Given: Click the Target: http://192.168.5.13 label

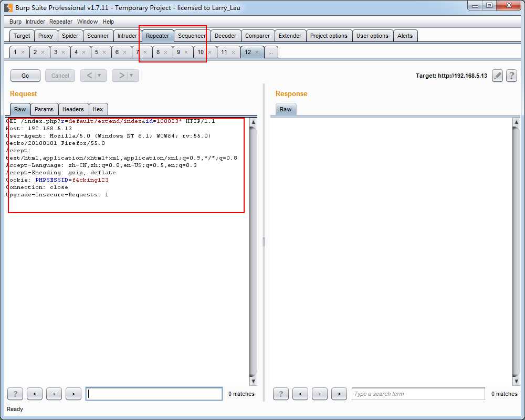Looking at the screenshot, I should [x=451, y=76].
